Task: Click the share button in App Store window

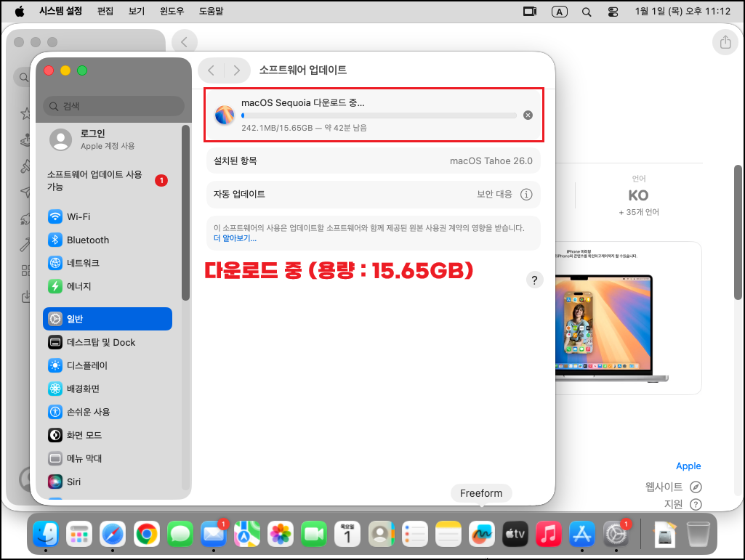Action: (x=725, y=42)
